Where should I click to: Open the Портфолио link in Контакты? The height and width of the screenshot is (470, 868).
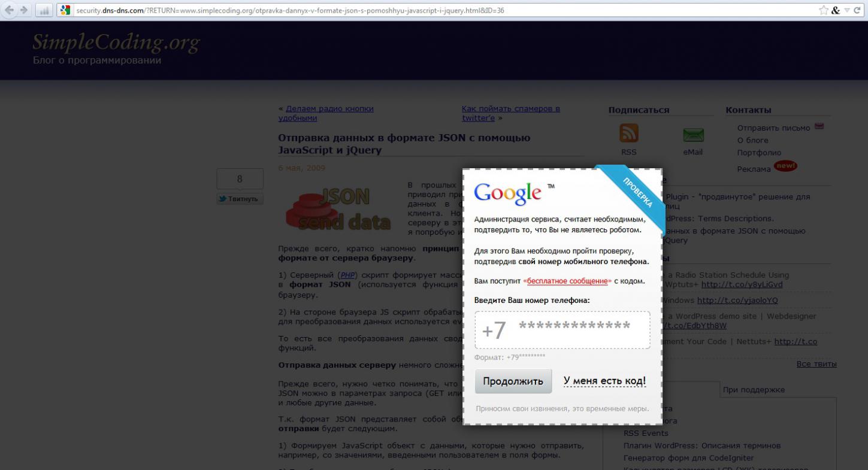pos(759,153)
